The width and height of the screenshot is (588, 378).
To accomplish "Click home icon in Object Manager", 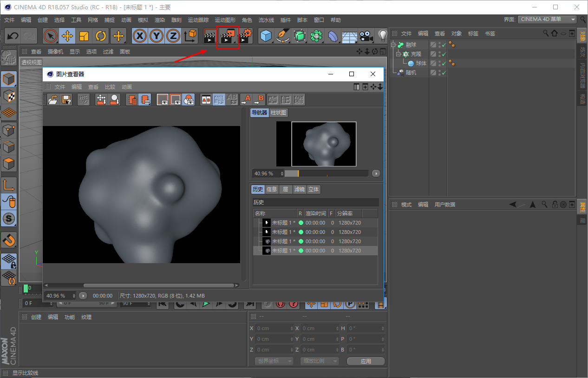I will pyautogui.click(x=554, y=33).
